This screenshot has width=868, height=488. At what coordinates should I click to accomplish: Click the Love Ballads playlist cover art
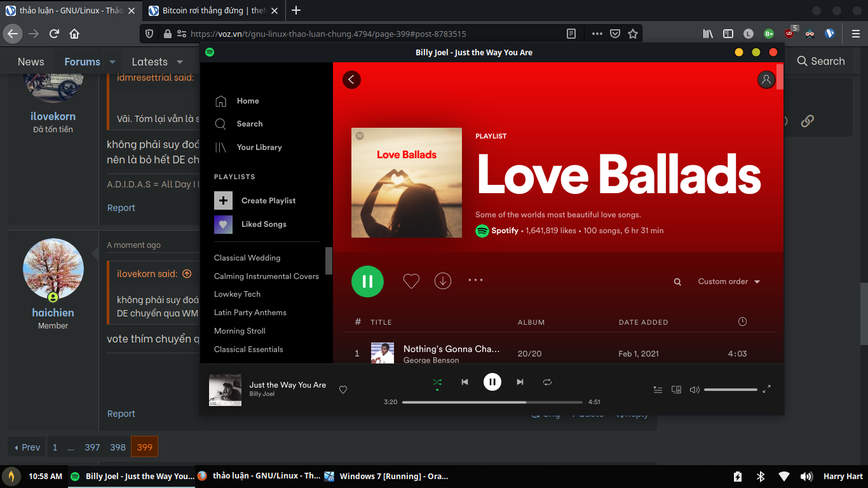click(407, 183)
